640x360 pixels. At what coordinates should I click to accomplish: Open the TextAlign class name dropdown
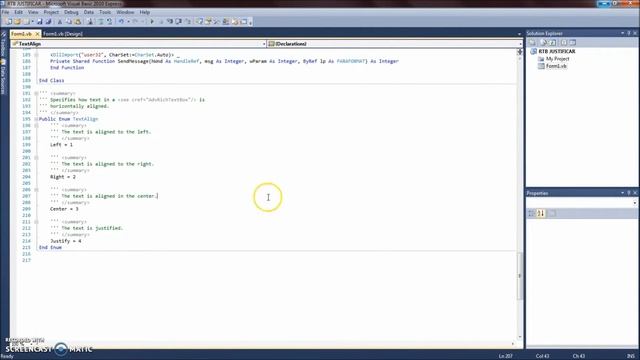pos(264,44)
